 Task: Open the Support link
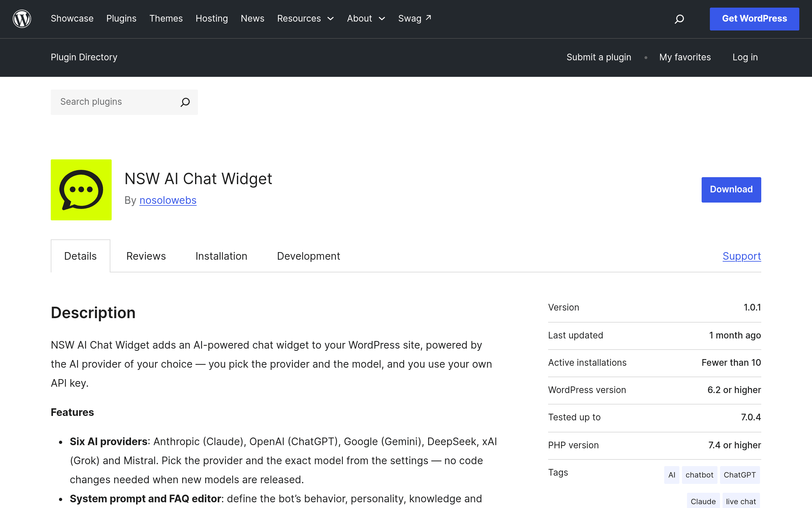742,256
